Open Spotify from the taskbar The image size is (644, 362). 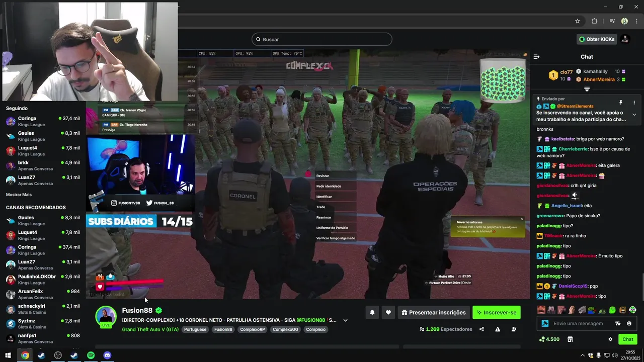tap(91, 355)
